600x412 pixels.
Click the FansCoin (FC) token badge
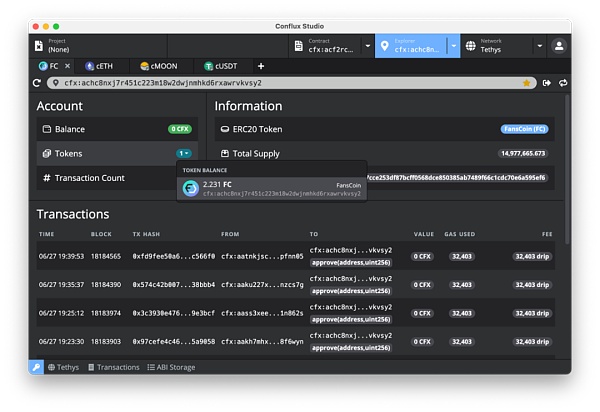click(x=524, y=129)
